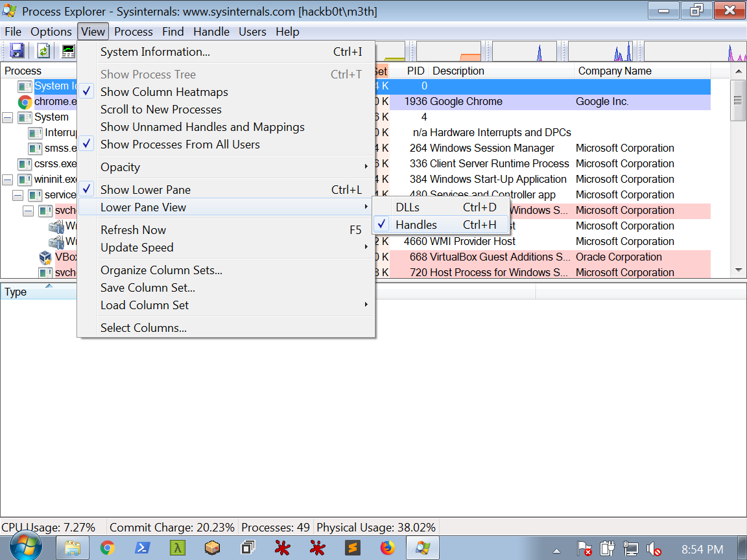Open Sublime Text from the taskbar
Screen dimensions: 747x560
pos(353,548)
